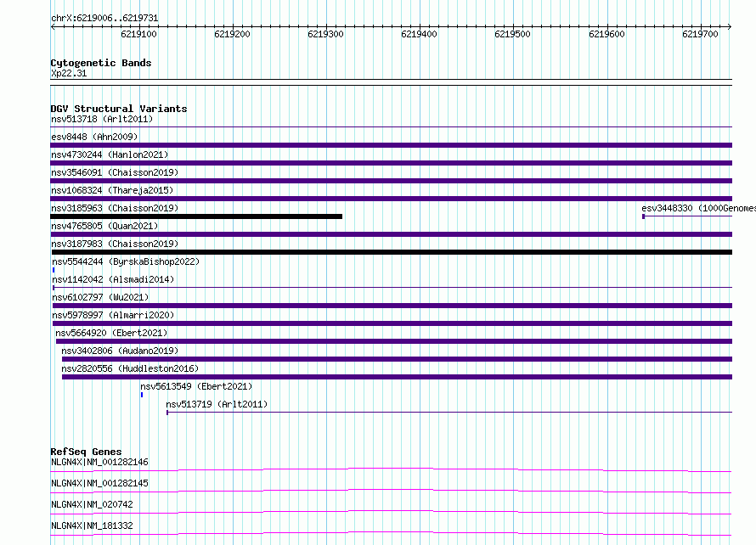Select the nsv3546091 (Chaisson2019) variant label
The height and width of the screenshot is (545, 756).
(115, 172)
